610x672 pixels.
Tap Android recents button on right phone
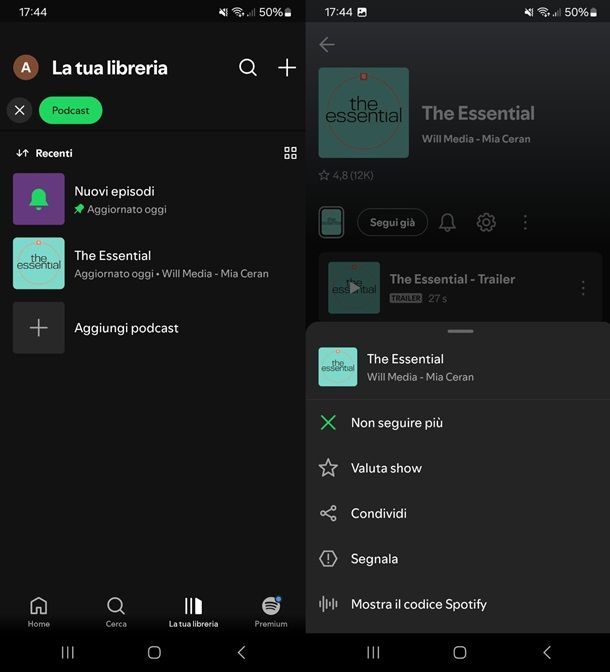373,652
